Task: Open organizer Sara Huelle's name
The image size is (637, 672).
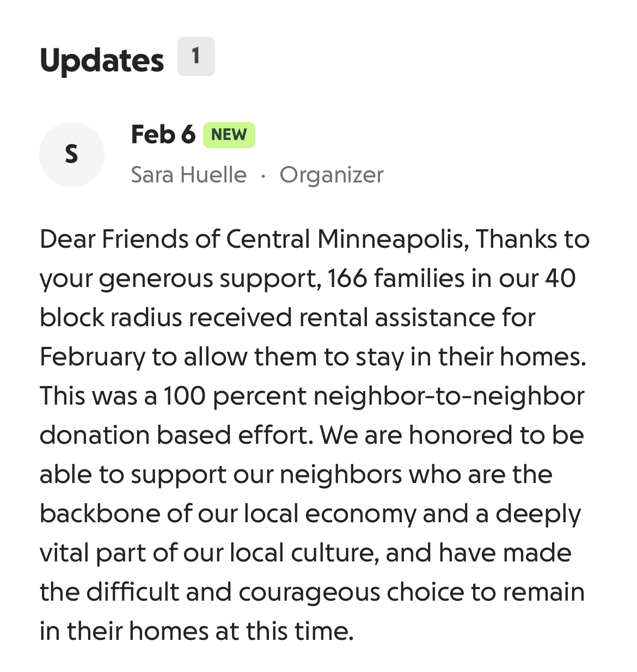Action: (188, 175)
